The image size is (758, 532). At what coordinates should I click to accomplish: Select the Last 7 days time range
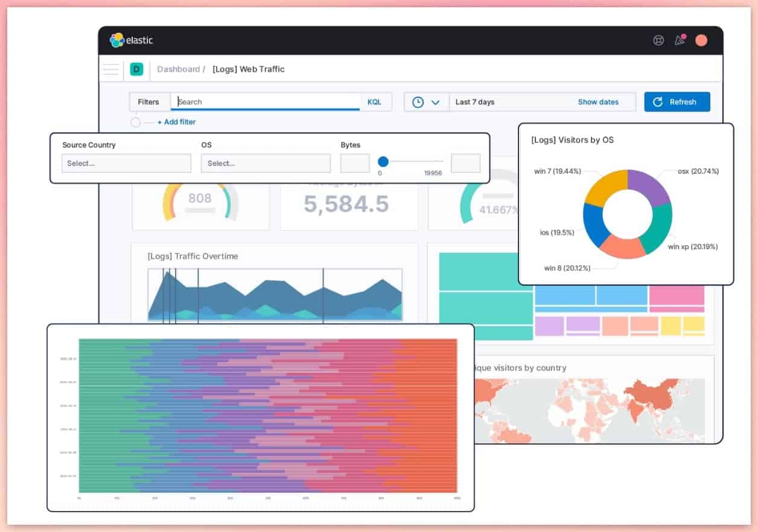[474, 101]
